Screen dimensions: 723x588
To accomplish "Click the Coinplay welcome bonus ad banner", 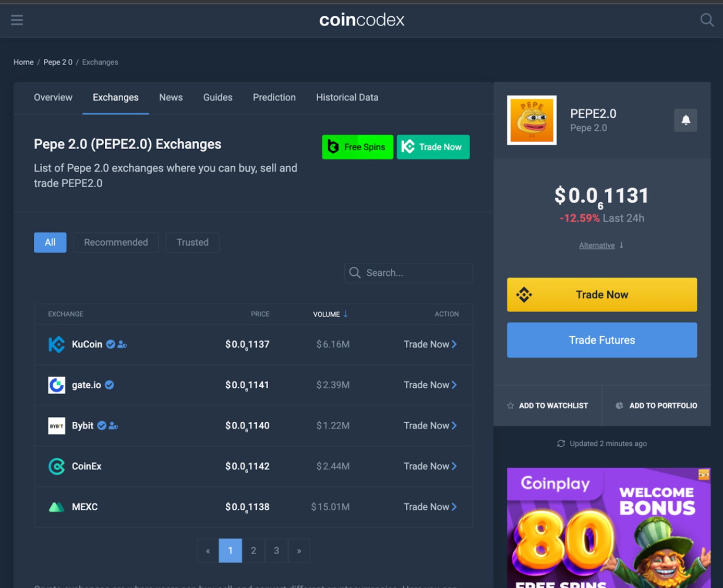I will [x=609, y=528].
